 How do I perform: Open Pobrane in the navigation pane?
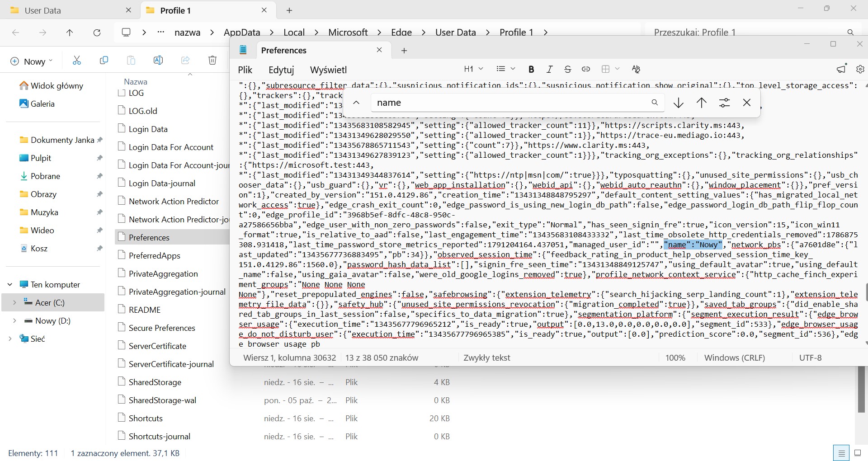pyautogui.click(x=45, y=176)
